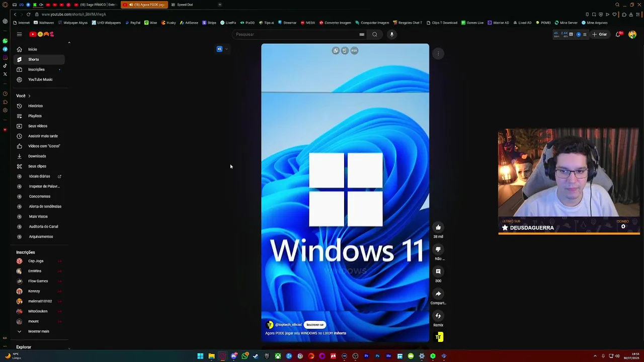
Task: Open a new browser tab
Action: (220, 5)
